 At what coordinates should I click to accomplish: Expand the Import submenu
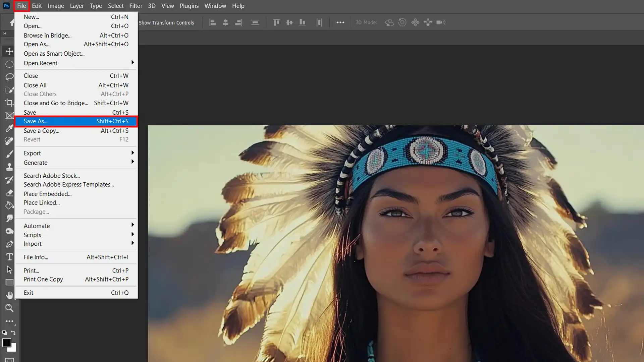point(76,244)
